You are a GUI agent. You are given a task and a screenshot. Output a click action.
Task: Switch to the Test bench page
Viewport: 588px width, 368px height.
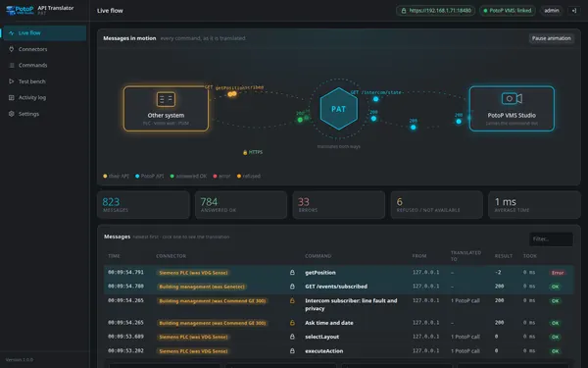pos(45,81)
